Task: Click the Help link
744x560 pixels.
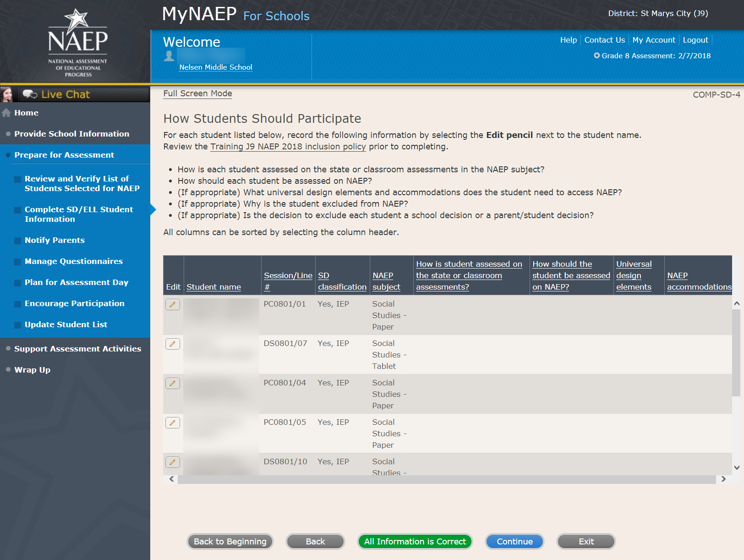Action: [569, 40]
